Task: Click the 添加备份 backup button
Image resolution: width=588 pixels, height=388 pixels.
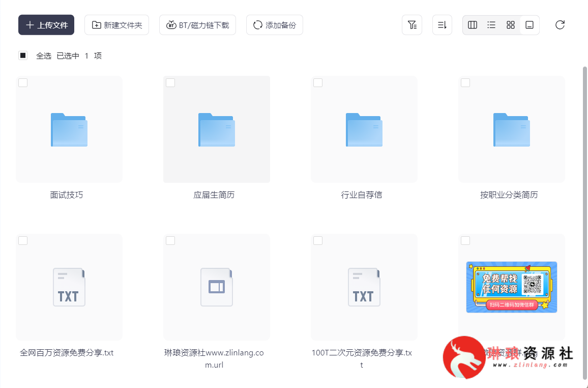Action: click(x=275, y=25)
